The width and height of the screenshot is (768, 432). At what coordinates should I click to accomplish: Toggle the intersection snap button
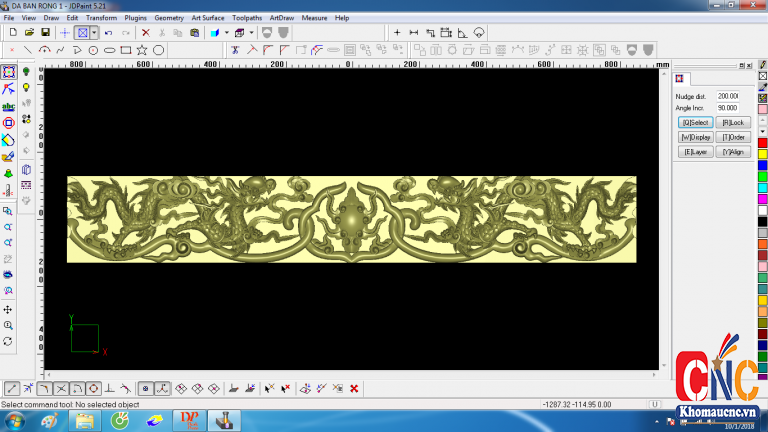pyautogui.click(x=61, y=388)
